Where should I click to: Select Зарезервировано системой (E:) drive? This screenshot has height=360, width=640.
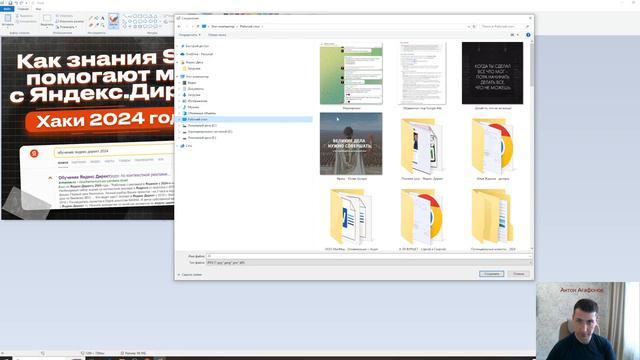(207, 131)
